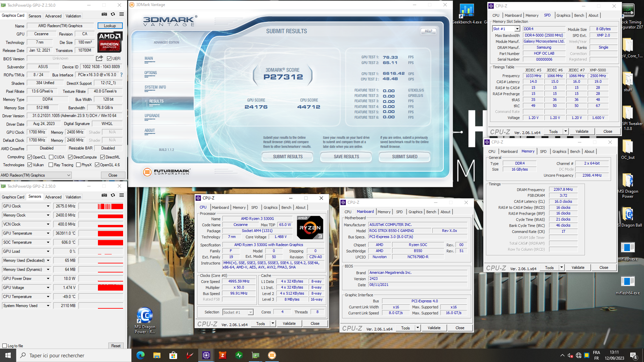Open the SPI Tweaker 1.0.8 desktop folder
644x362 pixels.
pos(628,118)
